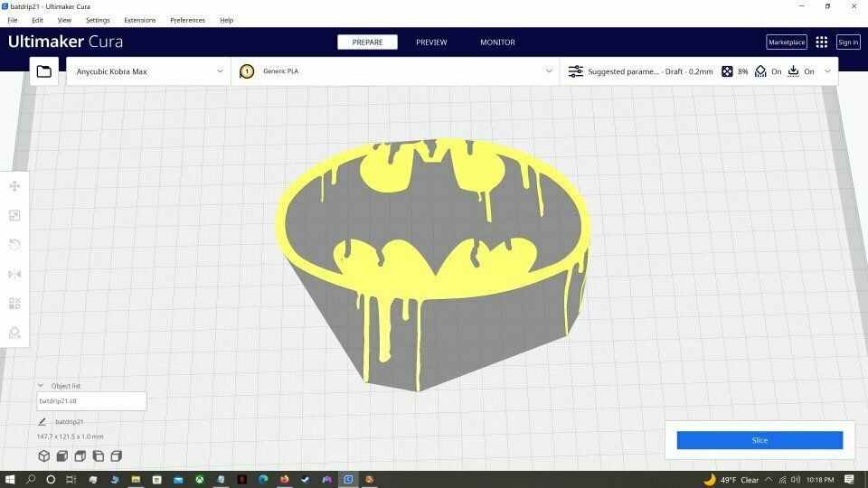Select the Rotate tool in the left toolbar
This screenshot has height=488, width=868.
(x=15, y=245)
